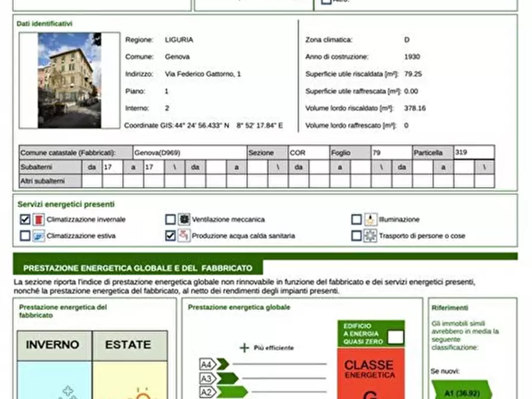
Task: Click the Coordinate GIS text
Action: point(204,126)
